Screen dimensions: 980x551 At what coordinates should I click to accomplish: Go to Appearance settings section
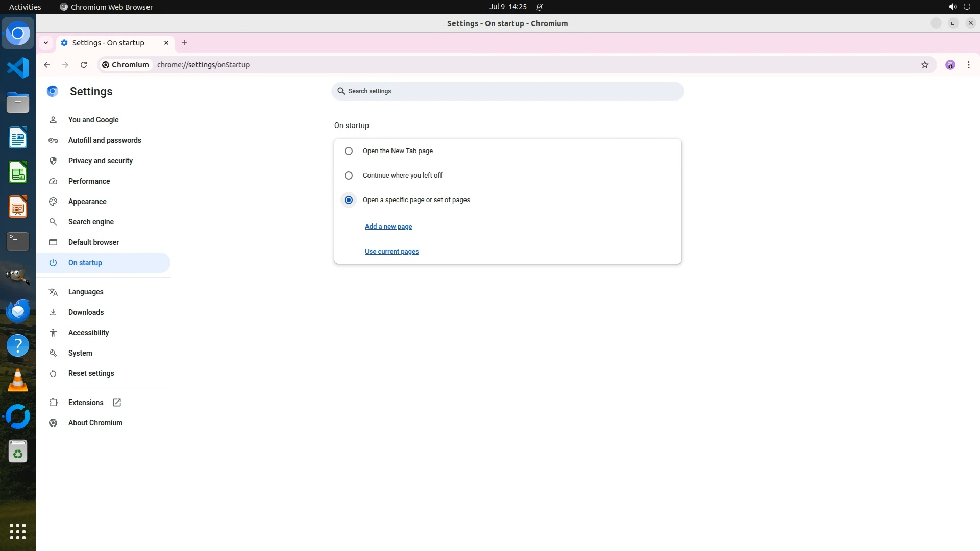pos(87,202)
